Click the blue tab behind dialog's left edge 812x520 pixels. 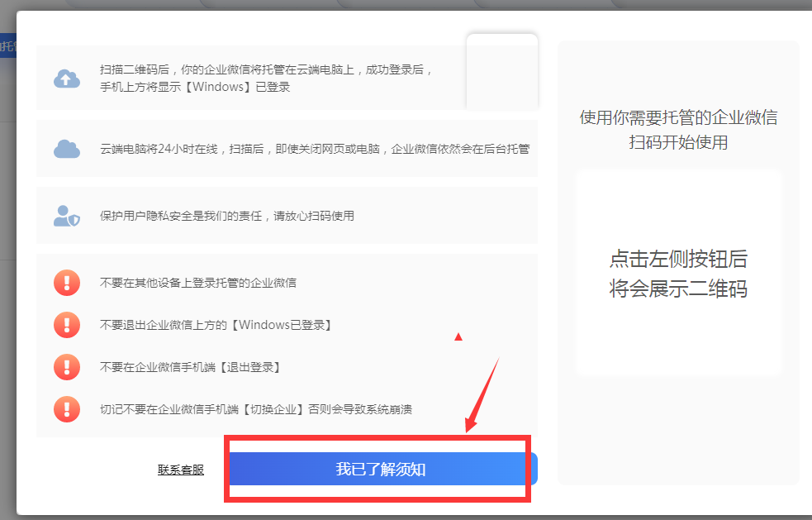[x=8, y=46]
